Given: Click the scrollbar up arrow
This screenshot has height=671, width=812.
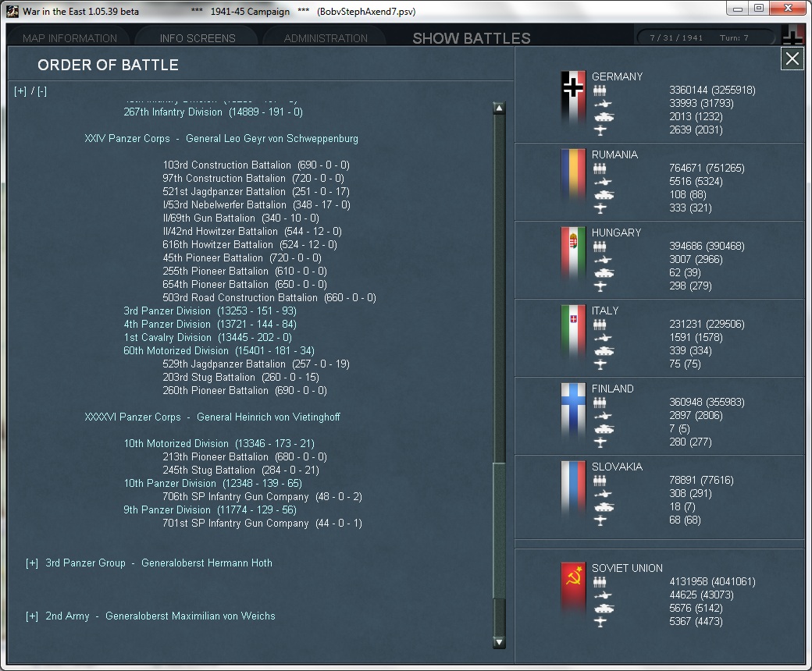Looking at the screenshot, I should point(499,108).
